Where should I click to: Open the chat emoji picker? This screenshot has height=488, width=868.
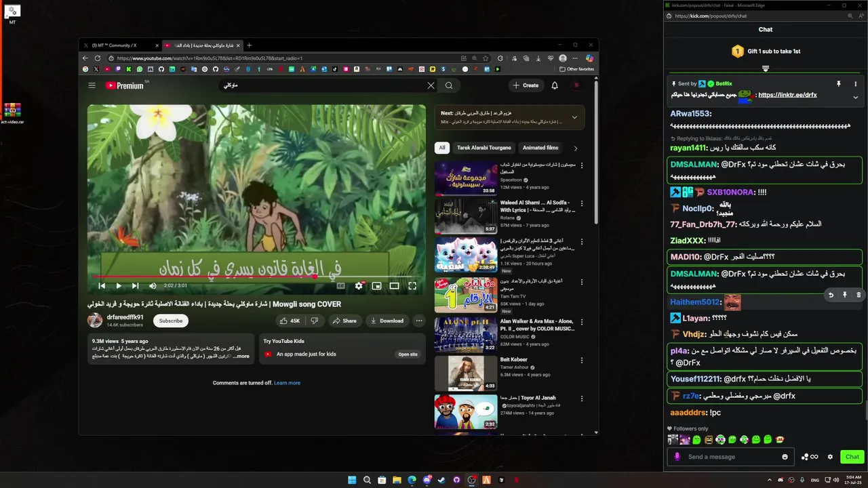[x=785, y=457]
